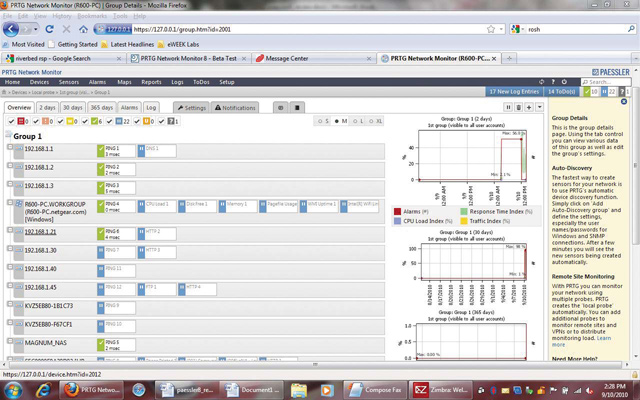
Task: Bookmark page with star icon
Action: [491, 29]
